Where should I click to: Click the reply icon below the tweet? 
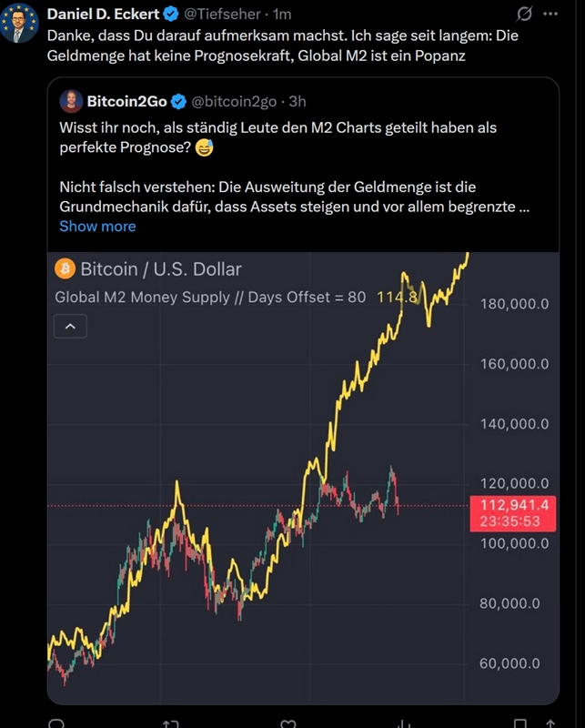[56, 724]
